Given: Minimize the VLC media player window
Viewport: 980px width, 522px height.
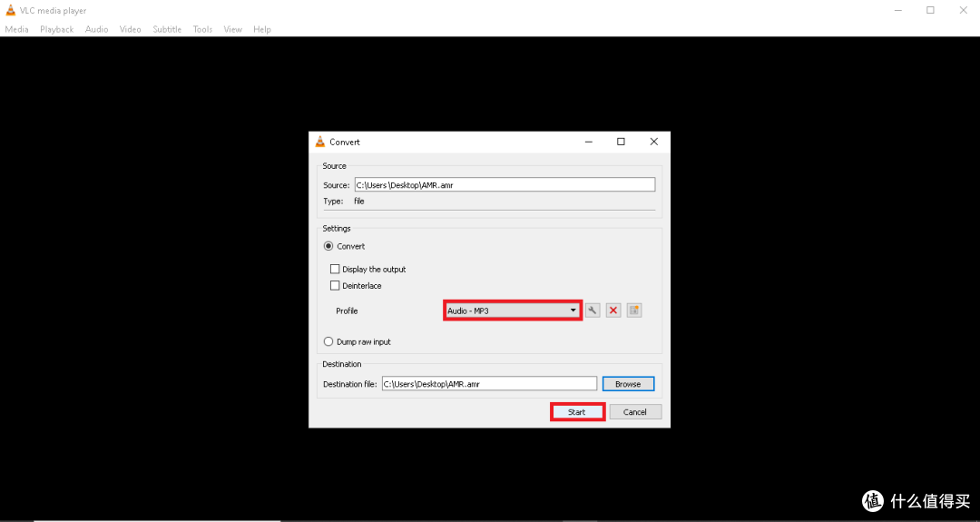Looking at the screenshot, I should click(x=898, y=10).
